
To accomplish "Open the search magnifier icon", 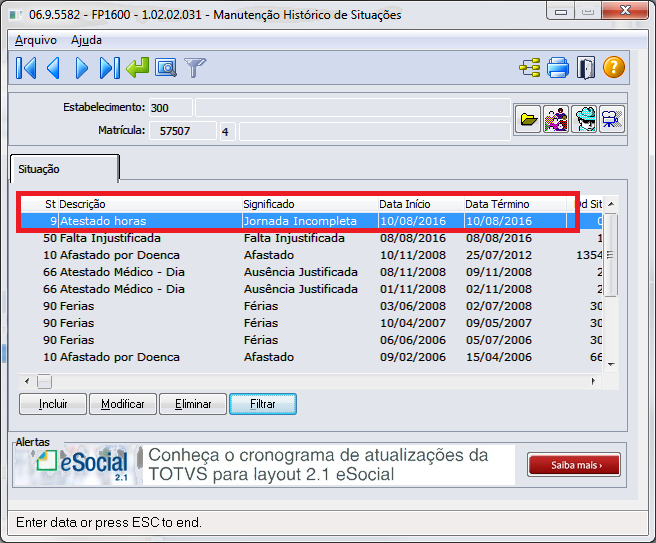I will click(x=166, y=68).
